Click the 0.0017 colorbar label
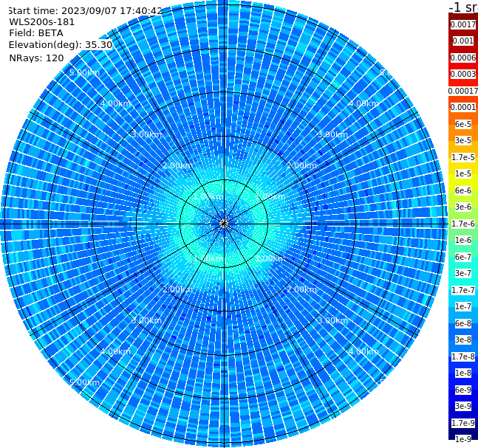The height and width of the screenshot is (448, 478). [x=463, y=24]
